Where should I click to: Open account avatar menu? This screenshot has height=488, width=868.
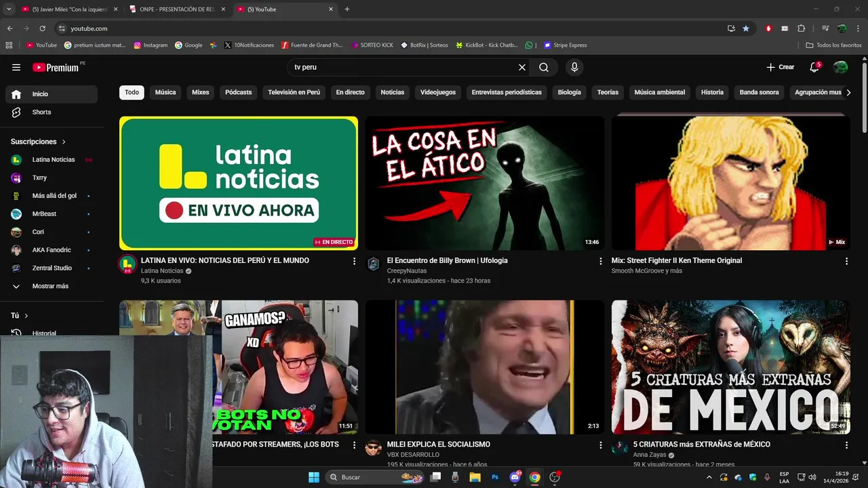[x=840, y=67]
